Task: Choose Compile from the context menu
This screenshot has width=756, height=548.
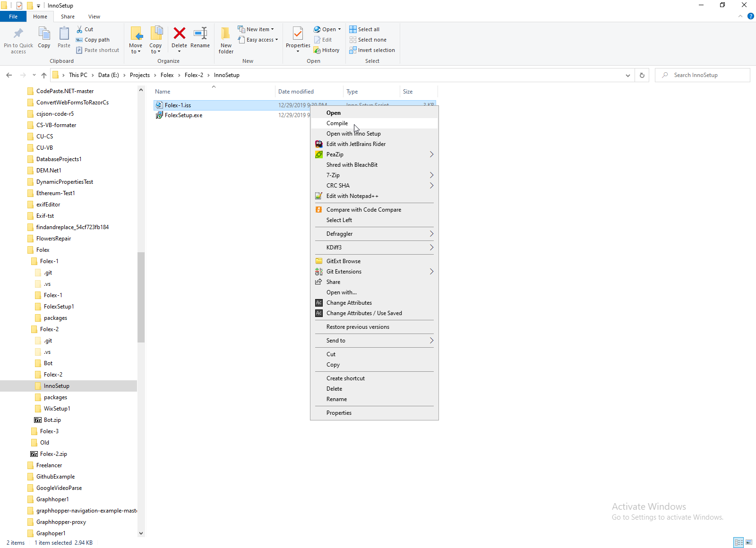Action: pos(374,123)
